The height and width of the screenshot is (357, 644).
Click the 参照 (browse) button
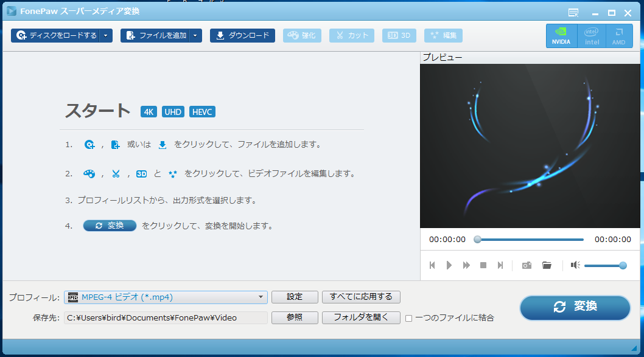295,317
